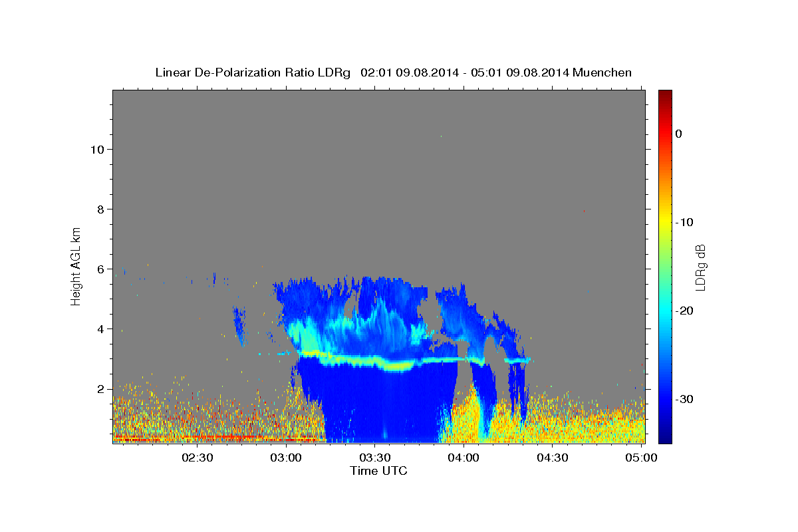Click the colorbar value -20
This screenshot has height=532, width=798.
click(684, 311)
